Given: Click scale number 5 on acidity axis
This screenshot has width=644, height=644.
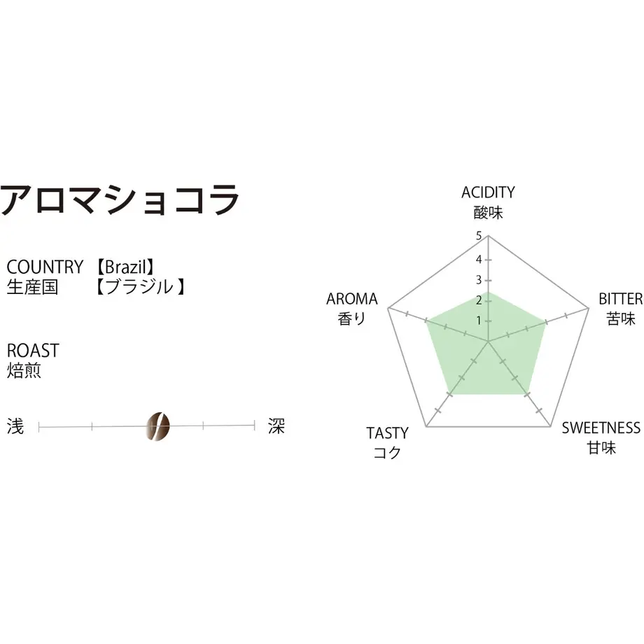Looking at the screenshot, I should pos(479,236).
